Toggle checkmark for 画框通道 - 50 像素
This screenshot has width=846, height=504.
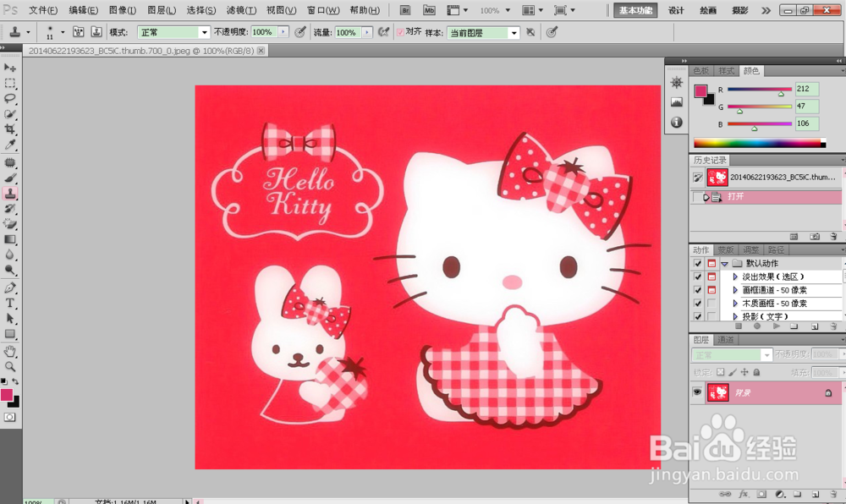pyautogui.click(x=698, y=290)
